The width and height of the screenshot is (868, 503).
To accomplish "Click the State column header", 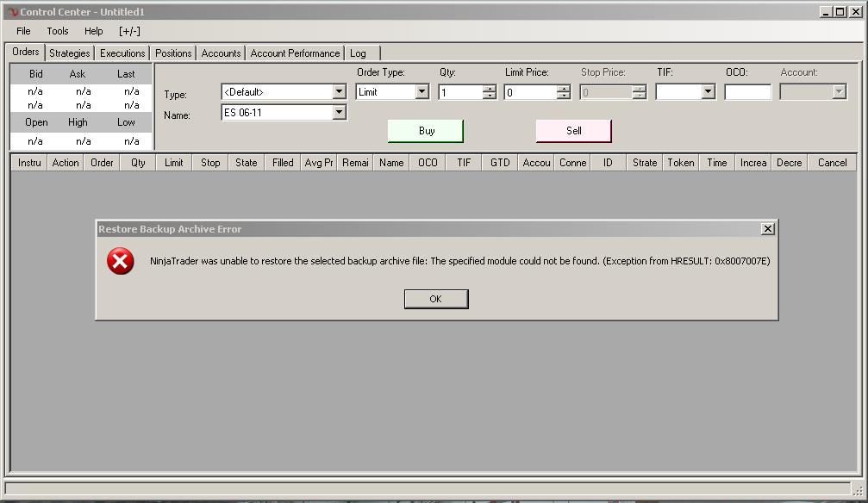I will point(247,163).
